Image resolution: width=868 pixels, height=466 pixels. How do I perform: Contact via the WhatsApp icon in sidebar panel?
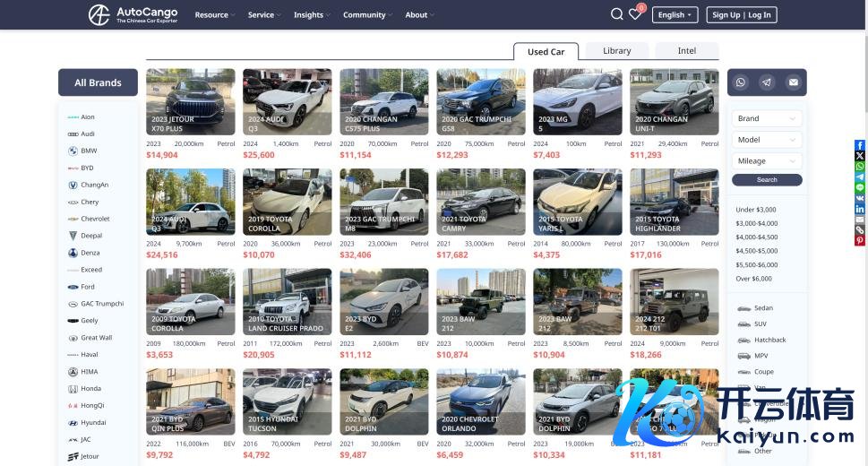pyautogui.click(x=741, y=82)
